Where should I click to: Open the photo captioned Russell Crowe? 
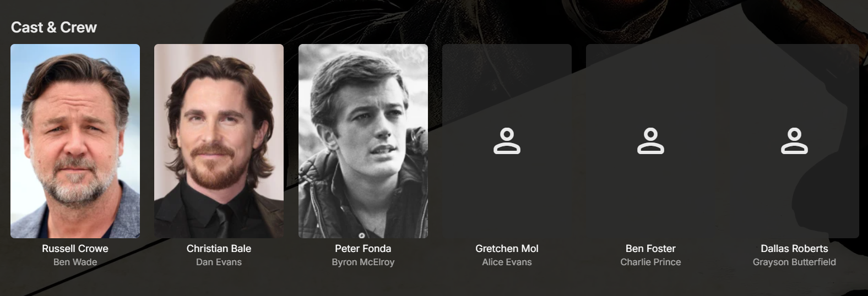click(75, 141)
